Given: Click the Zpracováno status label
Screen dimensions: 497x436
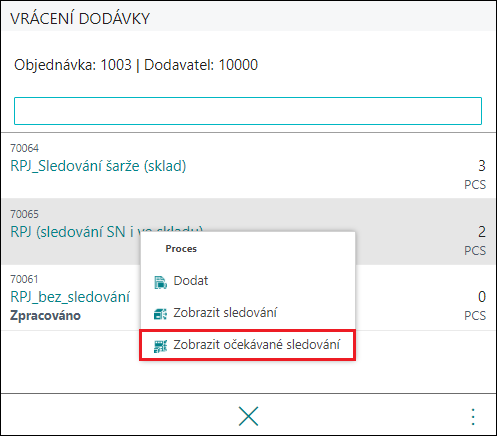Looking at the screenshot, I should (45, 315).
